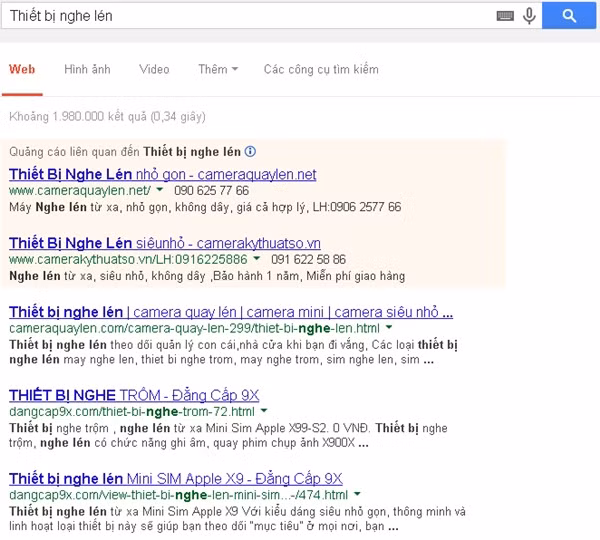Click phone number 091 622 58 86
The width and height of the screenshot is (600, 540).
point(308,259)
